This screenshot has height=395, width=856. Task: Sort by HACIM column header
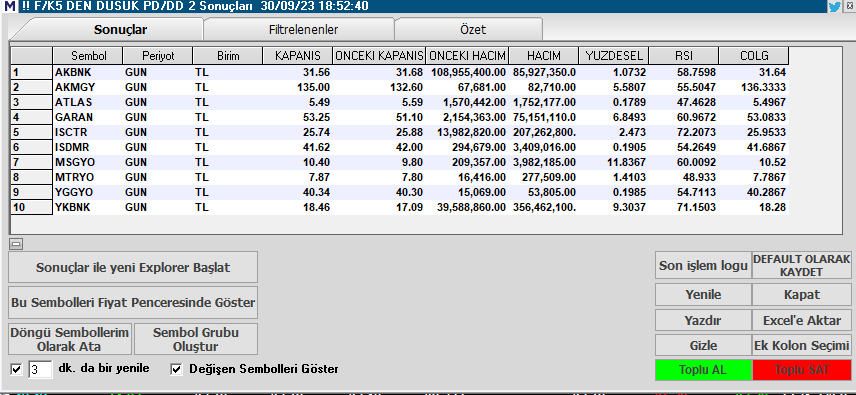coord(544,56)
